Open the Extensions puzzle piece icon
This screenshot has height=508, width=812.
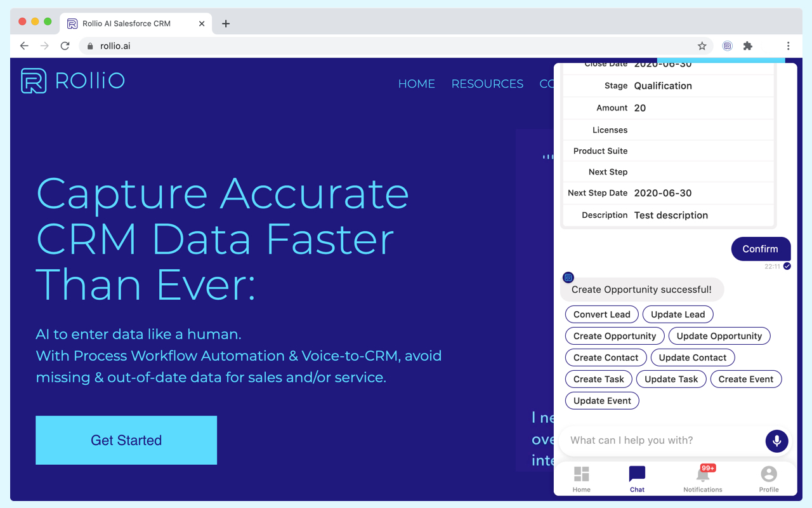(x=748, y=46)
